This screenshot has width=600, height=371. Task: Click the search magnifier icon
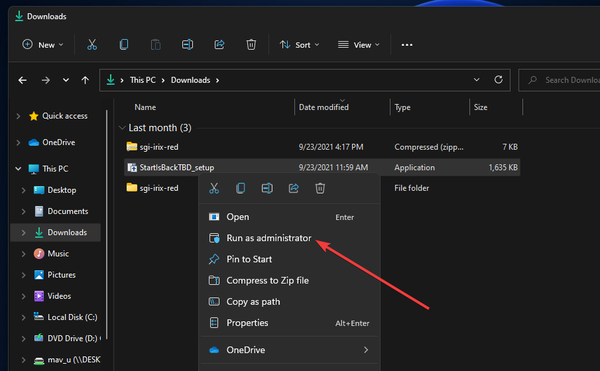[532, 80]
